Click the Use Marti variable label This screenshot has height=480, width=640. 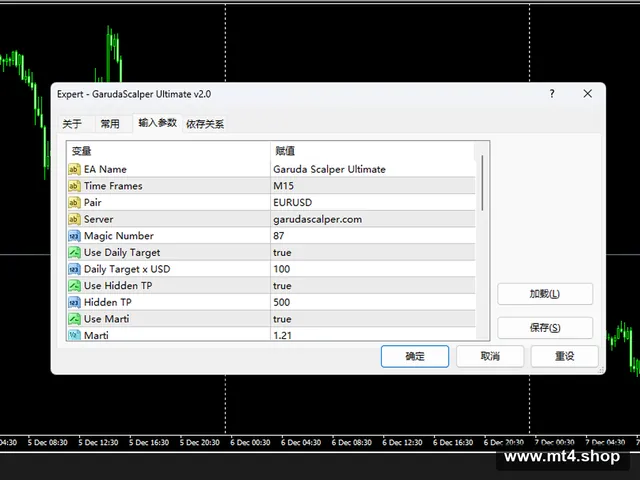(x=107, y=319)
